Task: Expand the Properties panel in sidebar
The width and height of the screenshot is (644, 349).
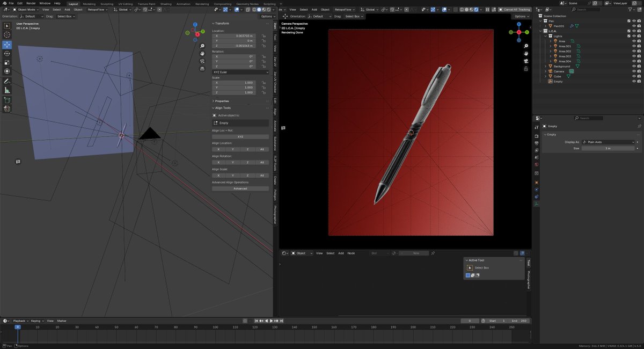Action: tap(222, 101)
